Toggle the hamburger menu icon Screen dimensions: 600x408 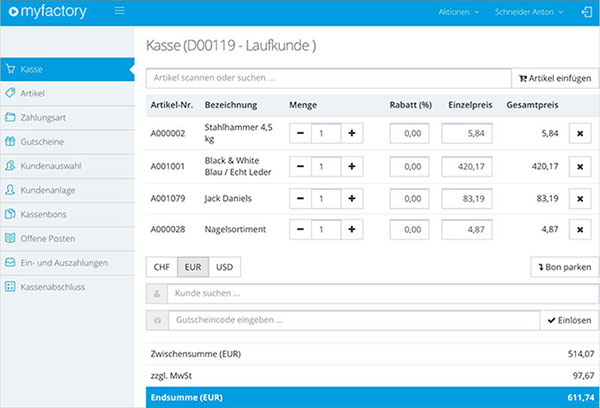click(x=119, y=10)
